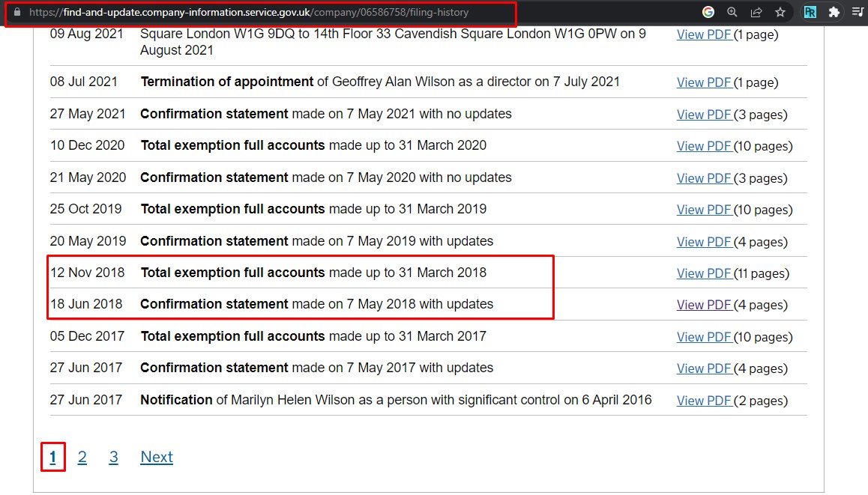This screenshot has height=495, width=868.
Task: View PDF for 09 Aug 2021 address change
Action: coord(704,34)
